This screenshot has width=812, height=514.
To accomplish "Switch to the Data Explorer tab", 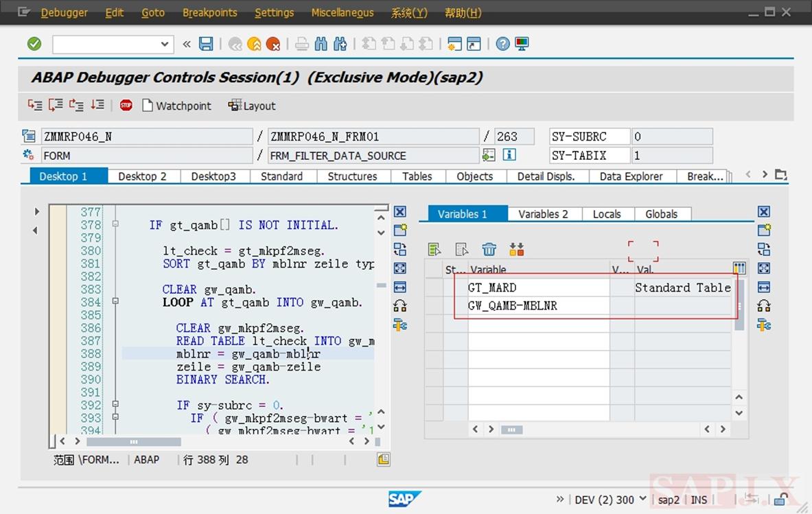I will (x=631, y=176).
